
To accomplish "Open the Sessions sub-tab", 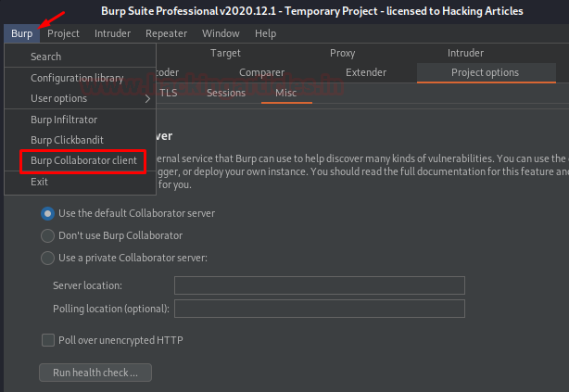I will coord(226,93).
